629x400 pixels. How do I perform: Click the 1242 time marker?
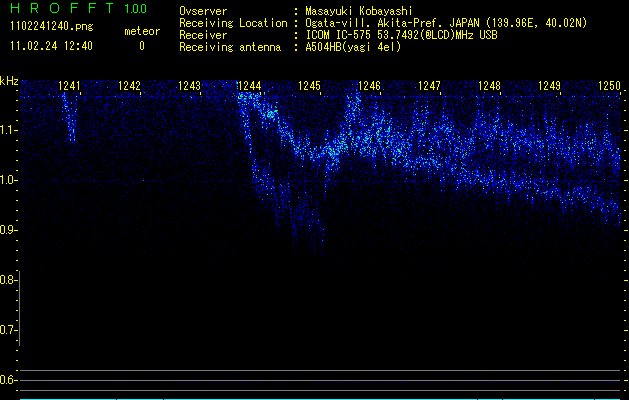[130, 86]
